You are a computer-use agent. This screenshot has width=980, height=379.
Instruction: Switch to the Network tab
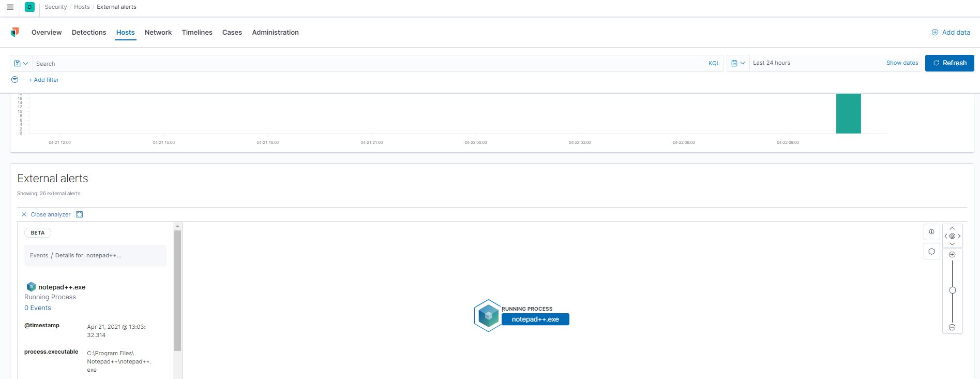(x=158, y=32)
